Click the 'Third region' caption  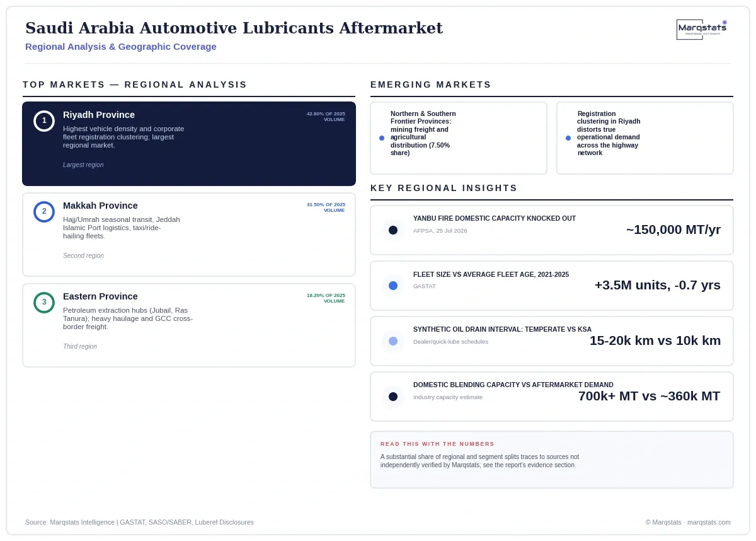coord(80,347)
